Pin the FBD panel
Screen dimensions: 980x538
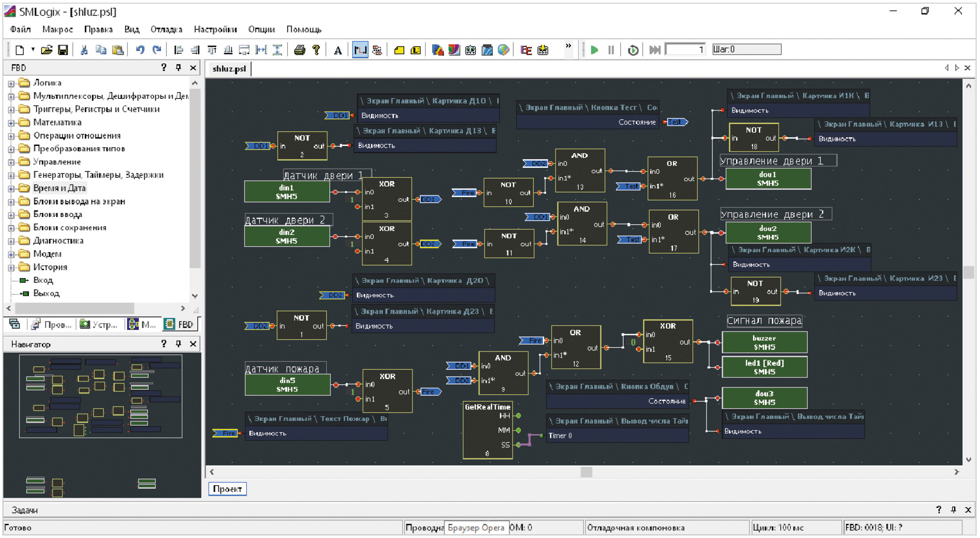178,67
